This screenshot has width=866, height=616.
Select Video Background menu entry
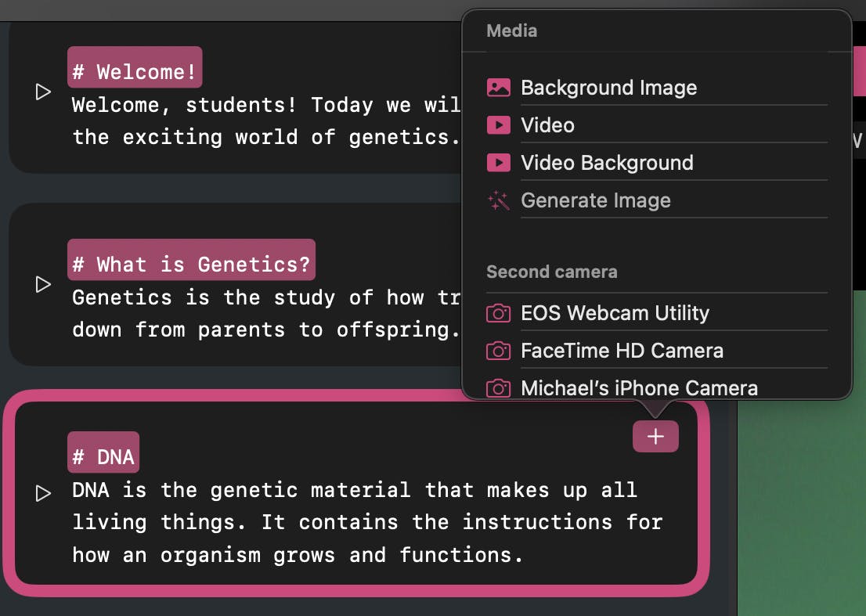point(607,163)
